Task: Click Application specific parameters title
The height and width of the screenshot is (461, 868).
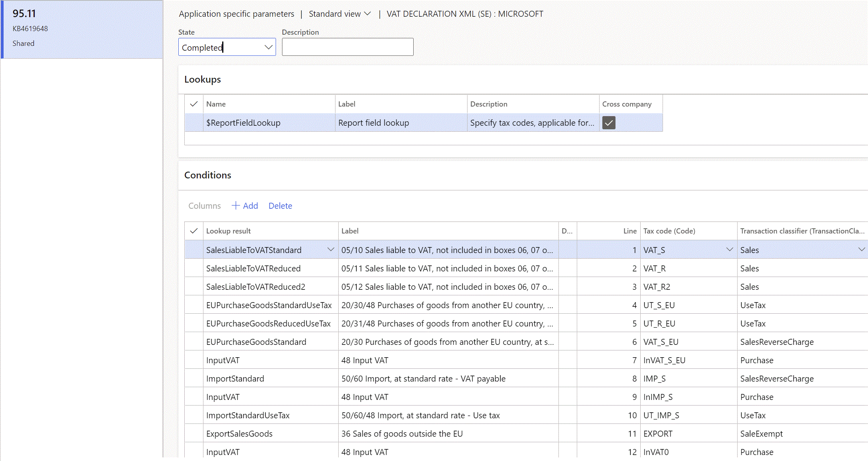Action: click(237, 14)
